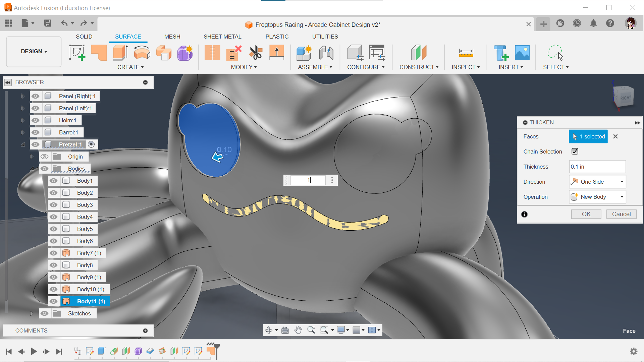Edit Thickness input field value
Screen dimensions: 644x362
coord(597,167)
